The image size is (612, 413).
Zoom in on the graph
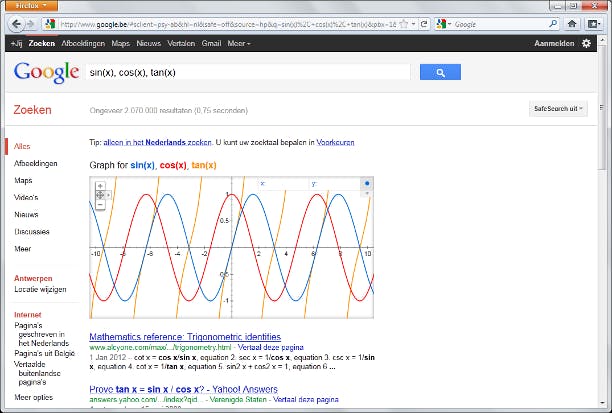pos(99,185)
